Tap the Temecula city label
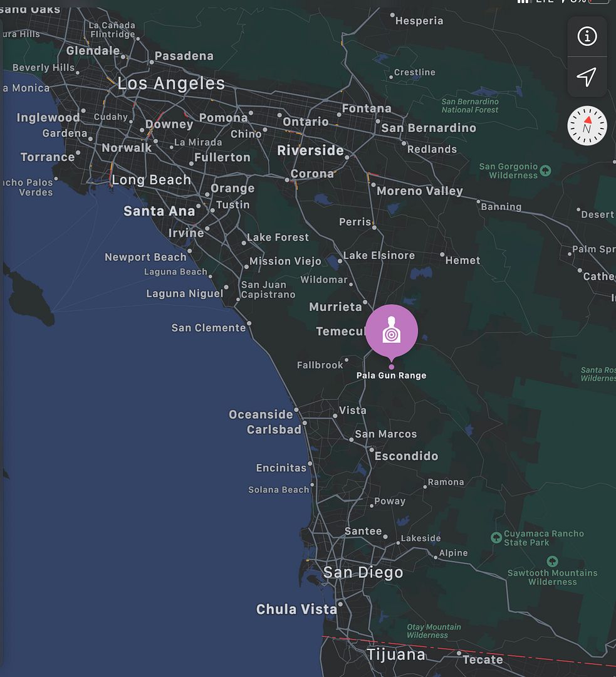Image resolution: width=616 pixels, height=677 pixels. click(341, 331)
